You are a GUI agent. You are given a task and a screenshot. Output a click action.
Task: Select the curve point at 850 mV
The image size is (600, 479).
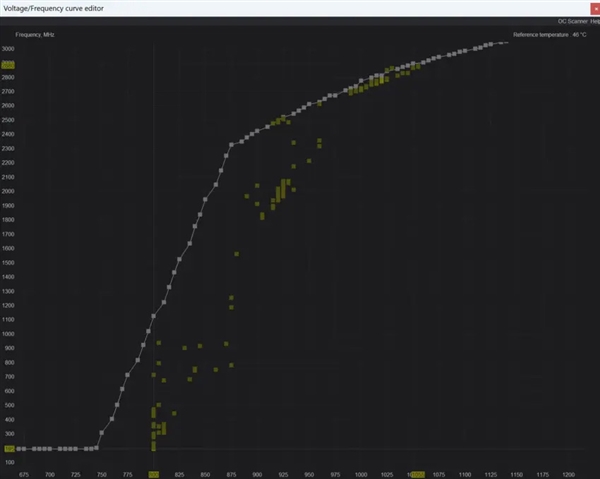[x=205, y=199]
